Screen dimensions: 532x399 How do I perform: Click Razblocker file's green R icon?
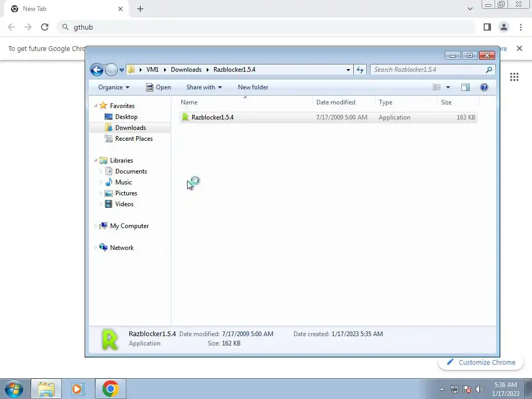185,117
